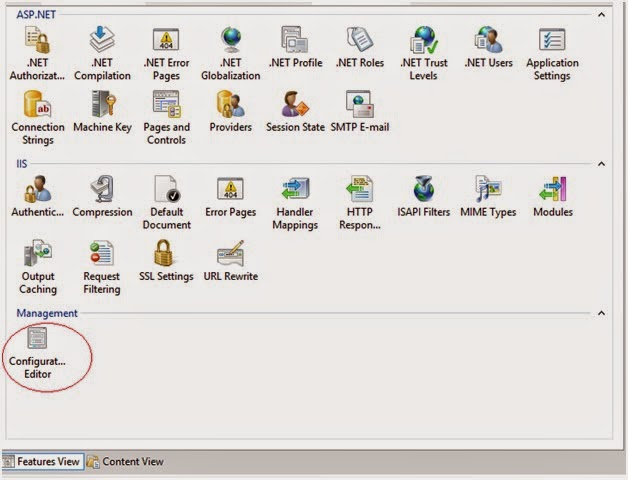Click the Management group header label
The width and height of the screenshot is (628, 480).
tap(47, 313)
